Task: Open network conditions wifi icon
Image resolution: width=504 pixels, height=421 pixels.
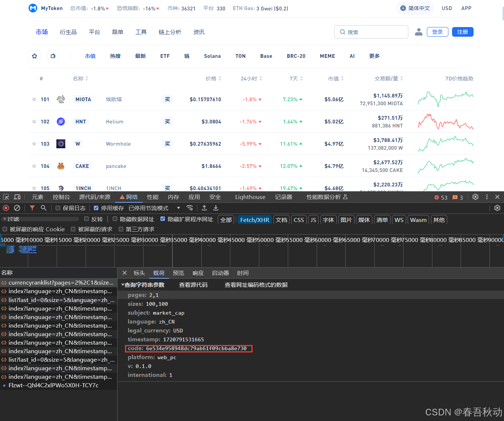Action: tap(190, 208)
